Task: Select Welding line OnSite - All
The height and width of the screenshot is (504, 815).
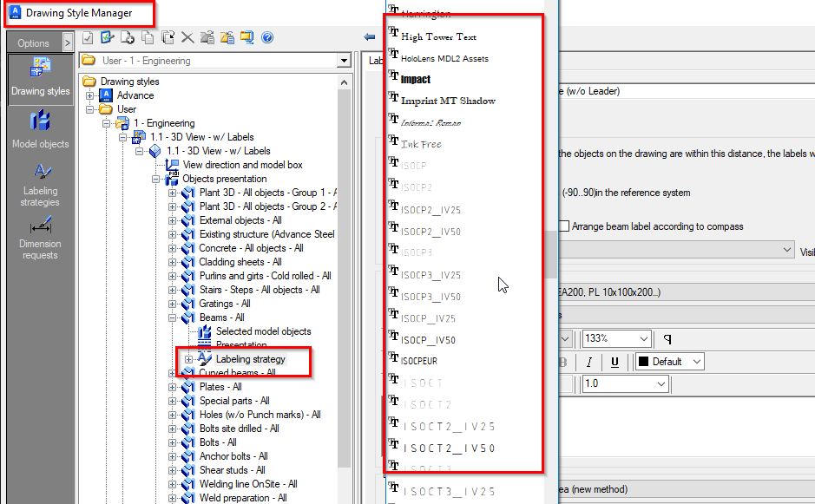Action: click(248, 484)
